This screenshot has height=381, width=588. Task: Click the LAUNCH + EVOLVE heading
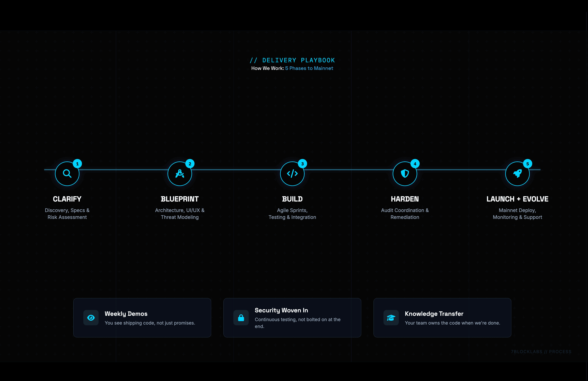(517, 199)
